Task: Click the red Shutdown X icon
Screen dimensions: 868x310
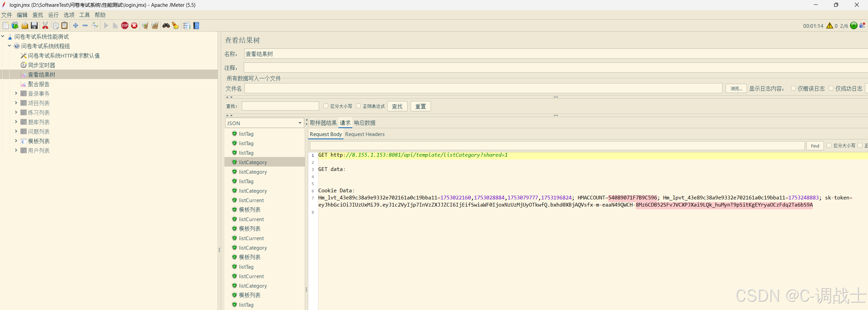Action: click(134, 25)
